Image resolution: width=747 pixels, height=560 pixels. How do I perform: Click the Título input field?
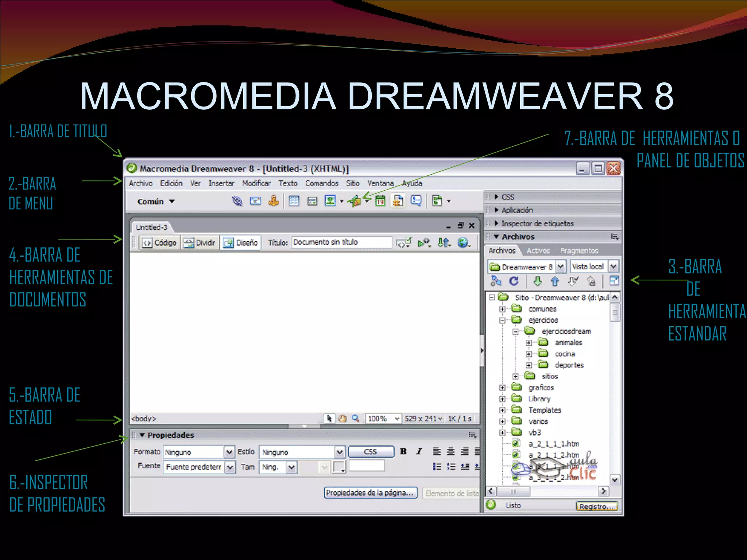tap(341, 242)
